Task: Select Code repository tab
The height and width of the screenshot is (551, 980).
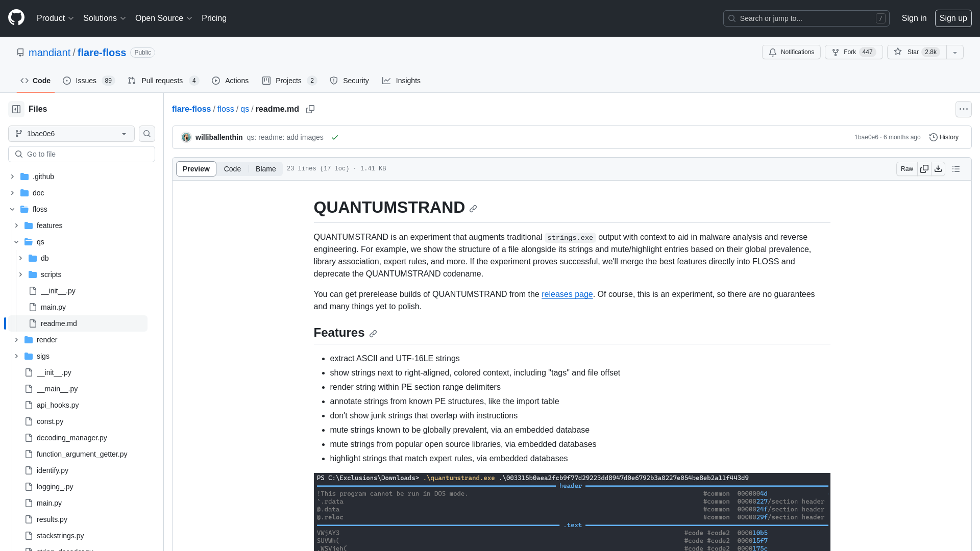Action: click(35, 81)
